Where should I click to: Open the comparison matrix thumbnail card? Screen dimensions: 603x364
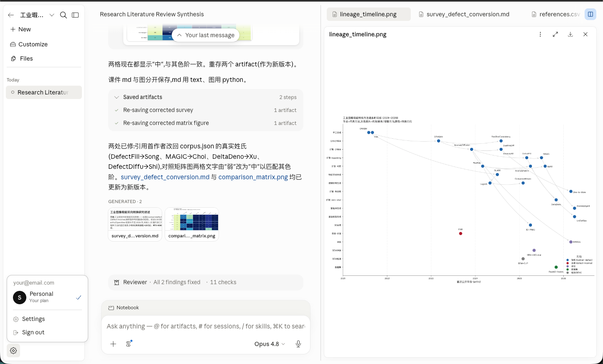pyautogui.click(x=192, y=224)
